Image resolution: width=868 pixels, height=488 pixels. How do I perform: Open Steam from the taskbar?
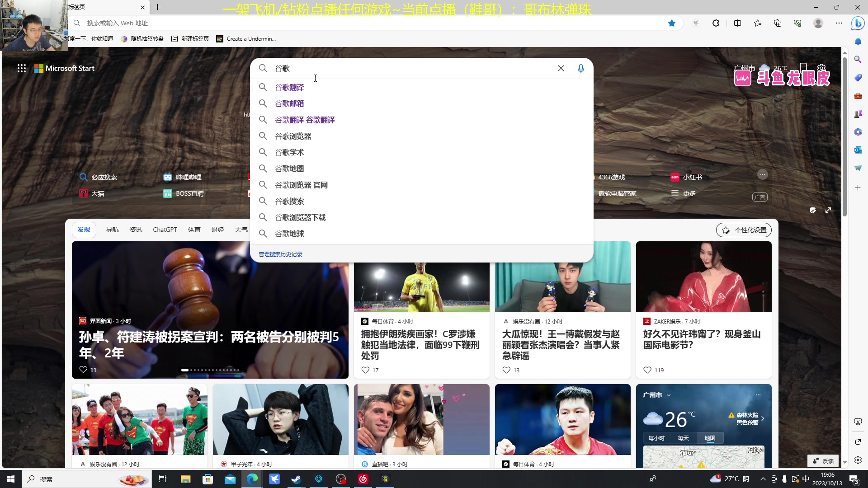tap(296, 479)
